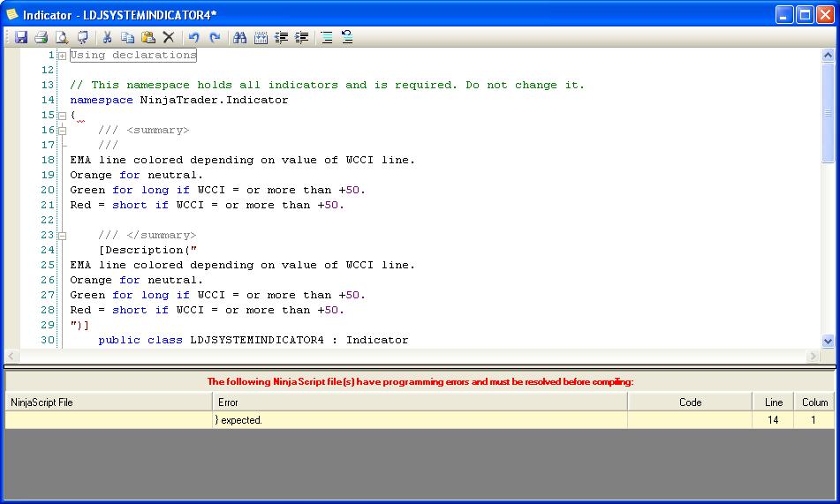The width and height of the screenshot is (840, 504).
Task: Click the Colum column header
Action: pos(814,402)
